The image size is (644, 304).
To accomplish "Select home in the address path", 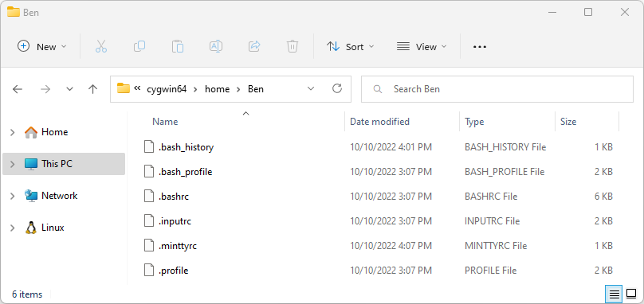I will 218,89.
